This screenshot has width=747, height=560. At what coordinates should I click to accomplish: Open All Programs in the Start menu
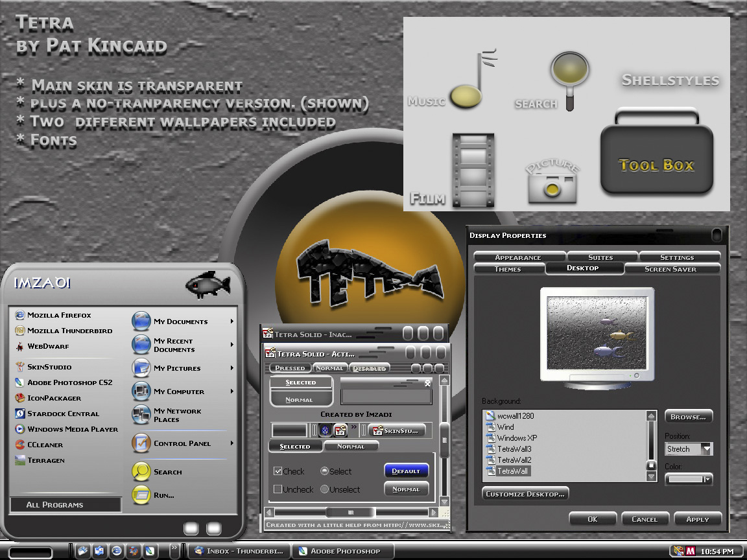tap(65, 505)
